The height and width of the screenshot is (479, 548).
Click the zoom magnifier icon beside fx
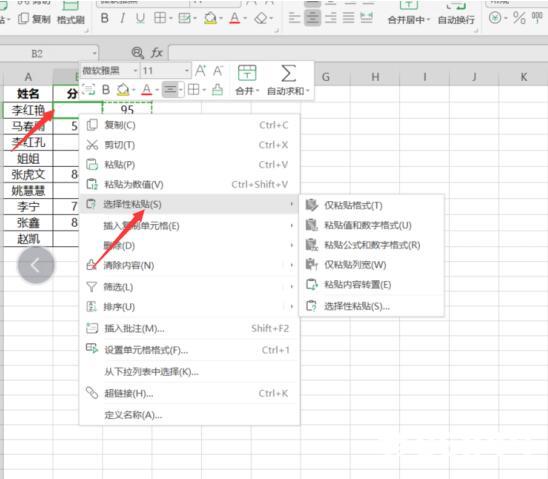137,53
